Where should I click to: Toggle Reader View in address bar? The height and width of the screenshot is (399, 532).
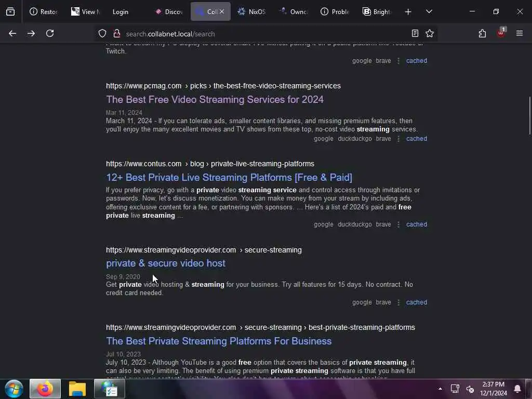pos(415,33)
